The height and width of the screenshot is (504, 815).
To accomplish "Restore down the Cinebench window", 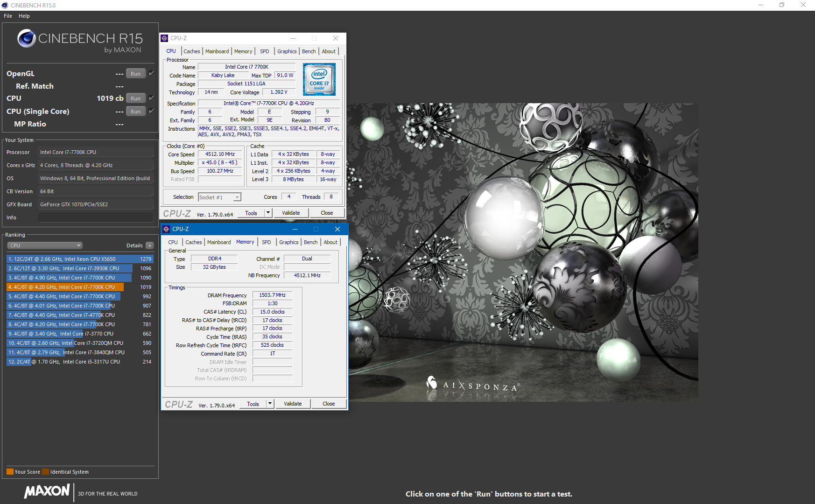I will tap(782, 5).
